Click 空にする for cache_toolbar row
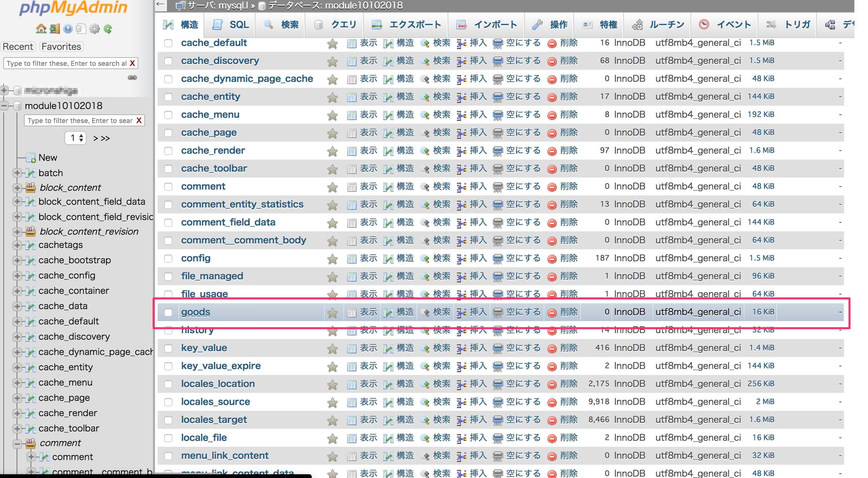Screen dimensions: 868x478 click(x=516, y=169)
